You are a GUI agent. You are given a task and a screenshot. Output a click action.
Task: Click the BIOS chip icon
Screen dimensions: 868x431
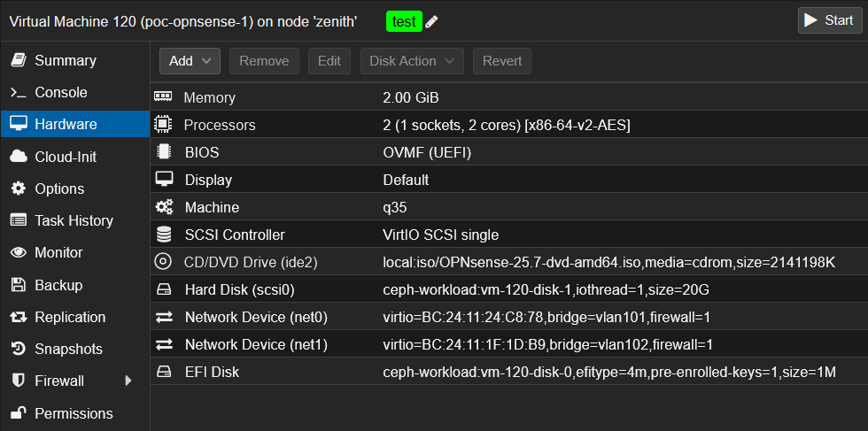pos(163,152)
